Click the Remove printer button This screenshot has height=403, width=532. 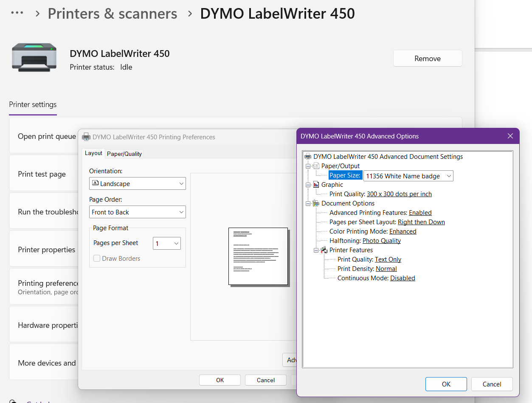[428, 59]
